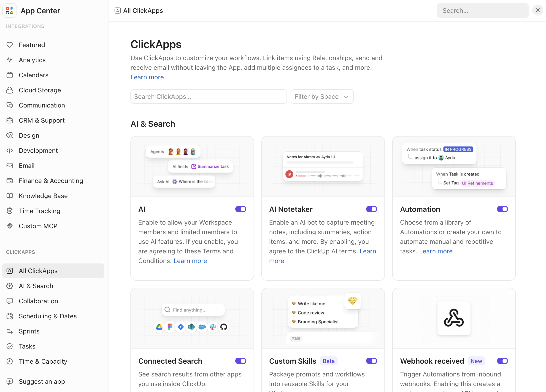This screenshot has height=392, width=546.
Task: Disable the AI ClickApp toggle
Action: [241, 209]
